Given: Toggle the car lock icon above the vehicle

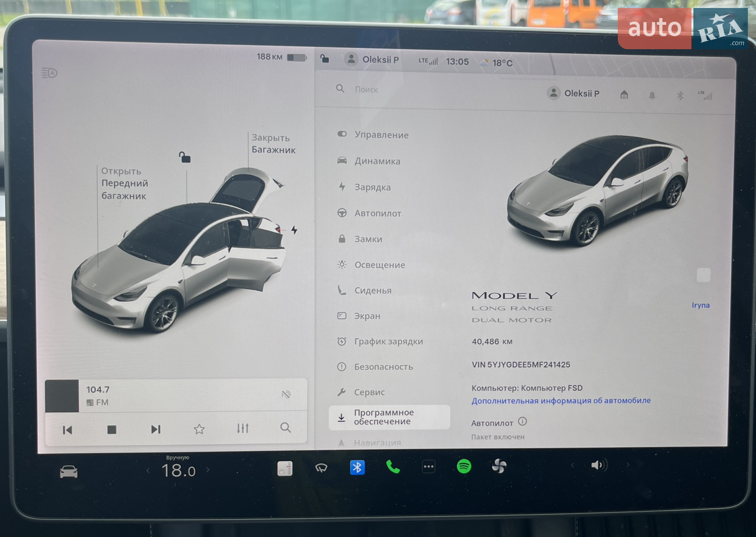Looking at the screenshot, I should [x=185, y=157].
